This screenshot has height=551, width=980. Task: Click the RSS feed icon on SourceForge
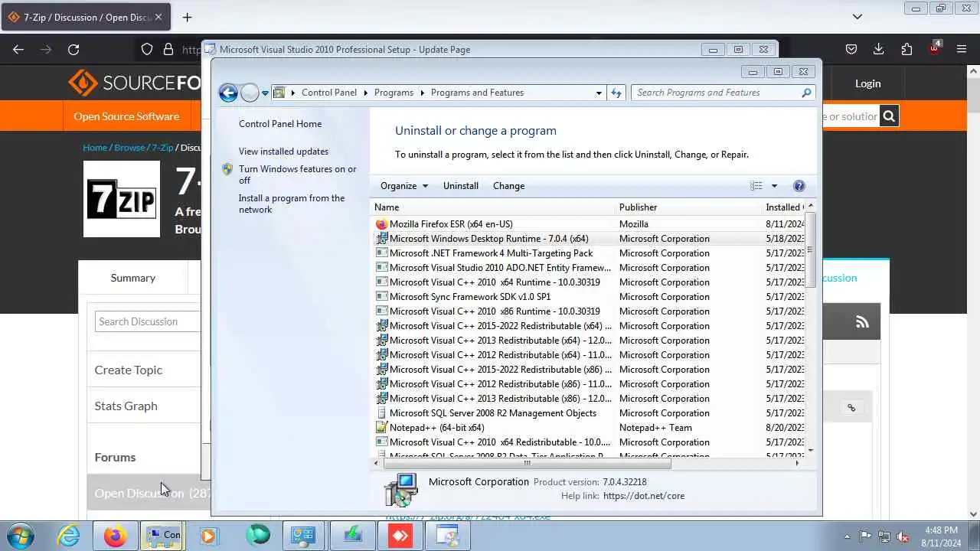[862, 322]
